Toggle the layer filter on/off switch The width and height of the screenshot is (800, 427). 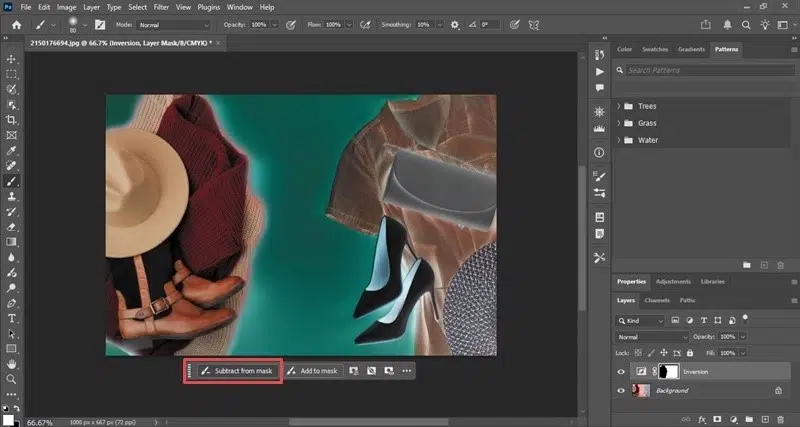click(745, 319)
